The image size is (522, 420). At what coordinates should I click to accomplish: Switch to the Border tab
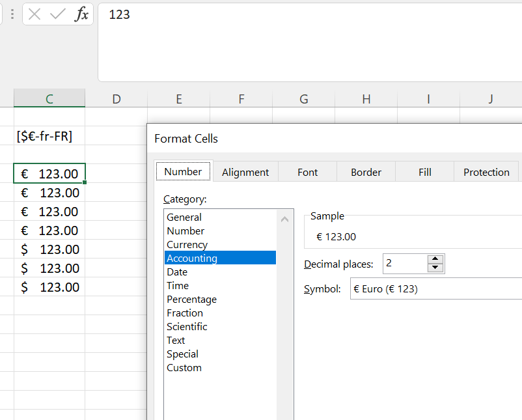click(x=366, y=172)
